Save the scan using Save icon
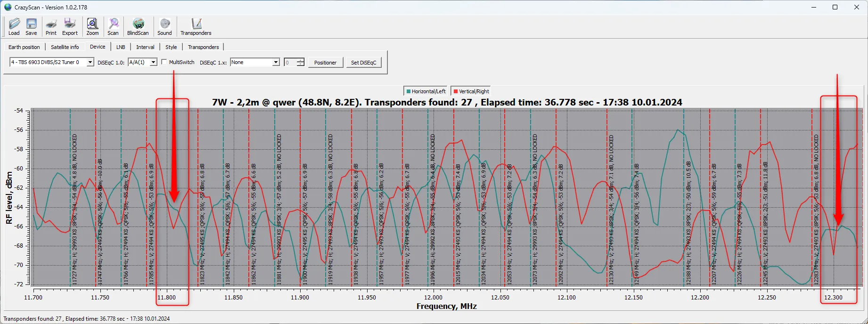This screenshot has height=324, width=868. click(x=31, y=26)
